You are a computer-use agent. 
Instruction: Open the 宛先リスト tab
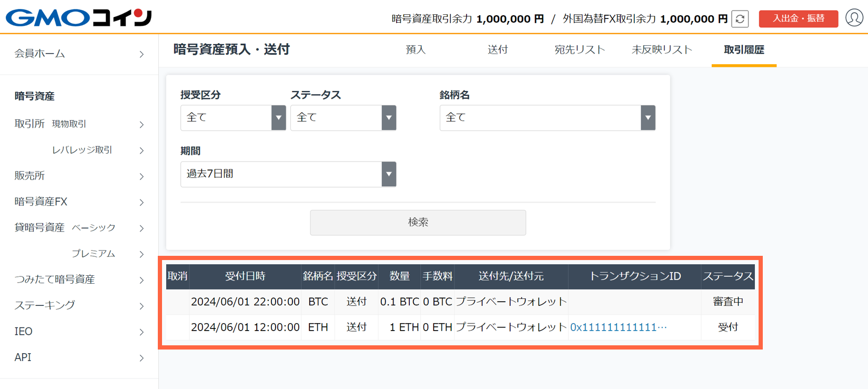[580, 50]
